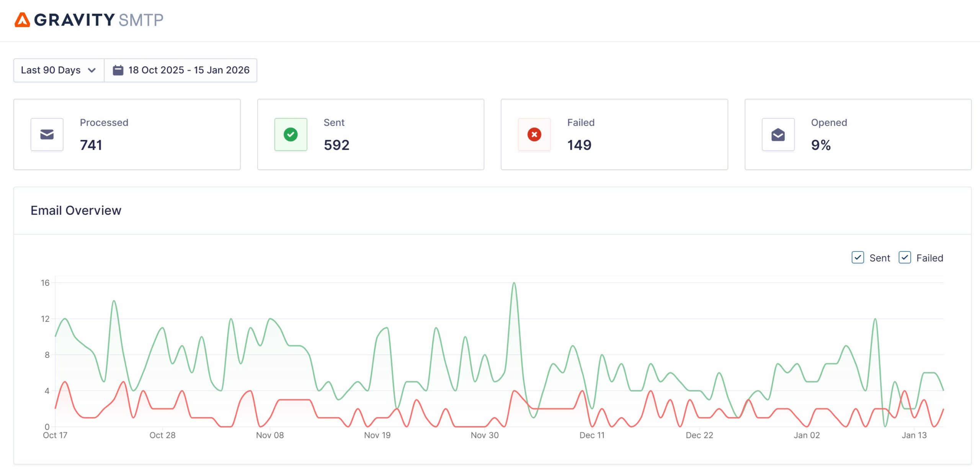Screen dimensions: 980x470
Task: Click the Failed 149 stat card
Action: 614,134
